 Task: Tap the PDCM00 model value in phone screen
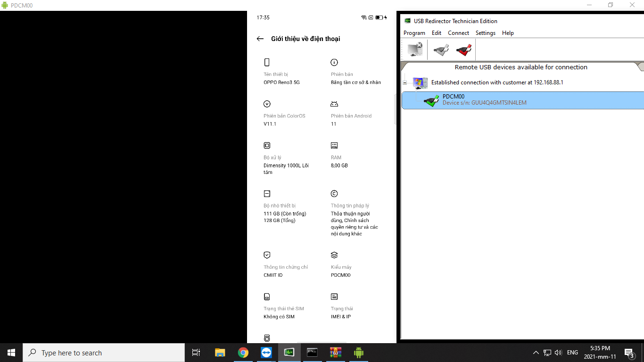(341, 275)
